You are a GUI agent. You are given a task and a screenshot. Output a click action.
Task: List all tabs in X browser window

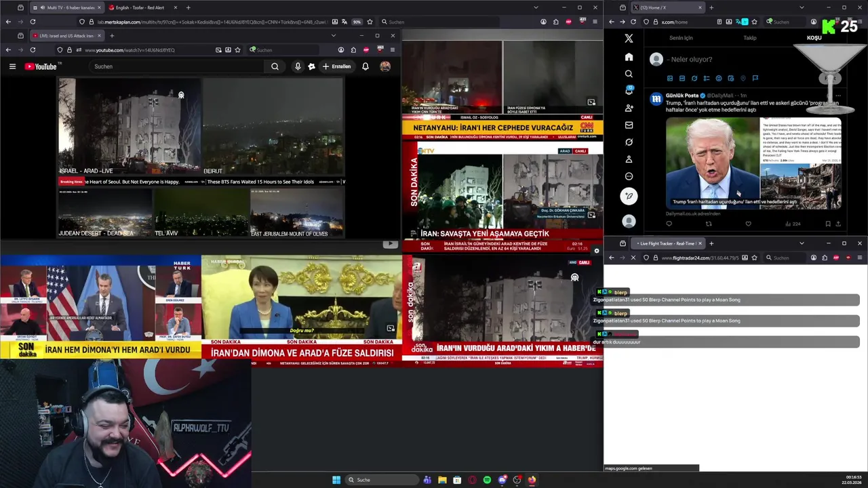tap(802, 7)
